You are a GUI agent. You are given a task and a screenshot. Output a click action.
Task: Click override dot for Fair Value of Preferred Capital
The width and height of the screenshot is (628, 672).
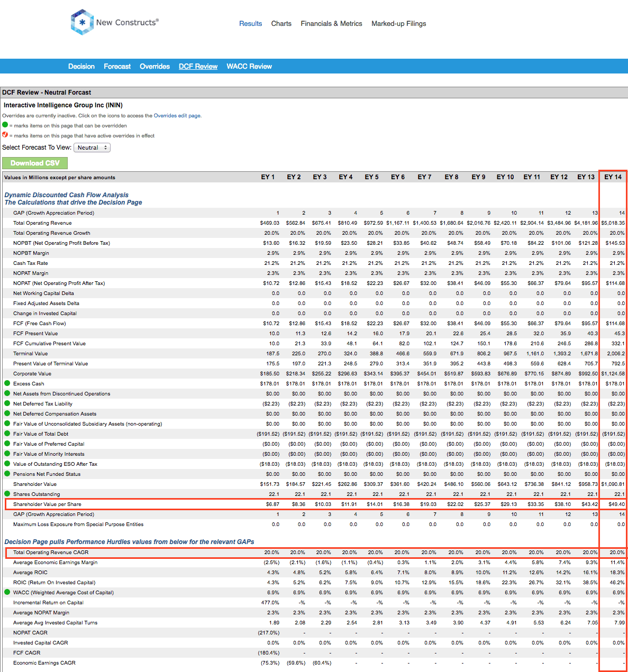pyautogui.click(x=7, y=444)
